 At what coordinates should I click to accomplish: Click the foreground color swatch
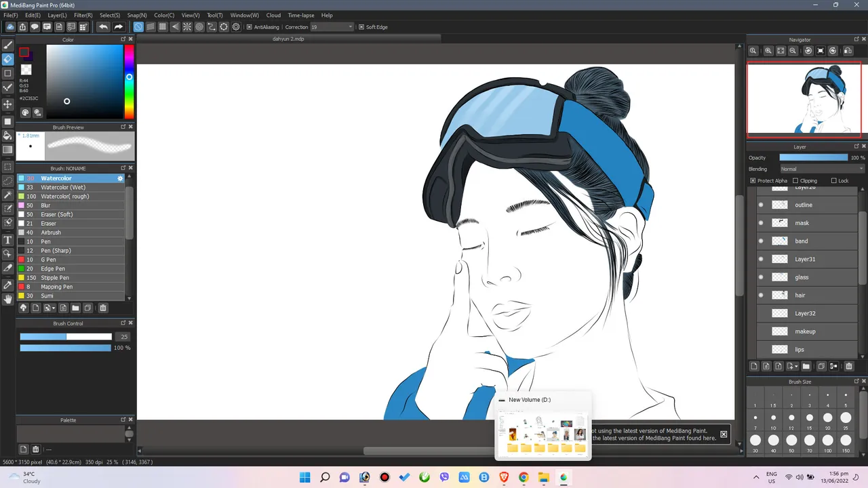24,52
